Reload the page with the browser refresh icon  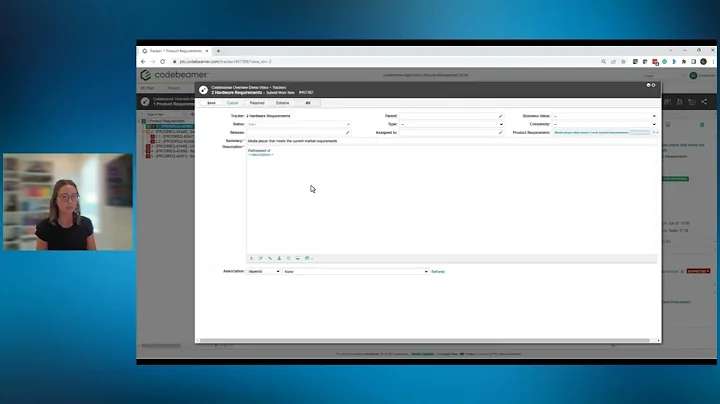[163, 62]
